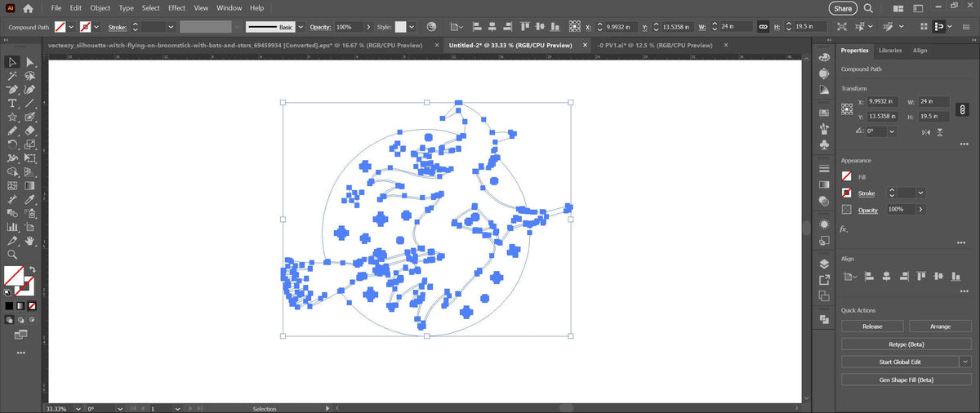Screen dimensions: 980x413
Task: Click reference point grid in Properties panel
Action: [x=848, y=109]
